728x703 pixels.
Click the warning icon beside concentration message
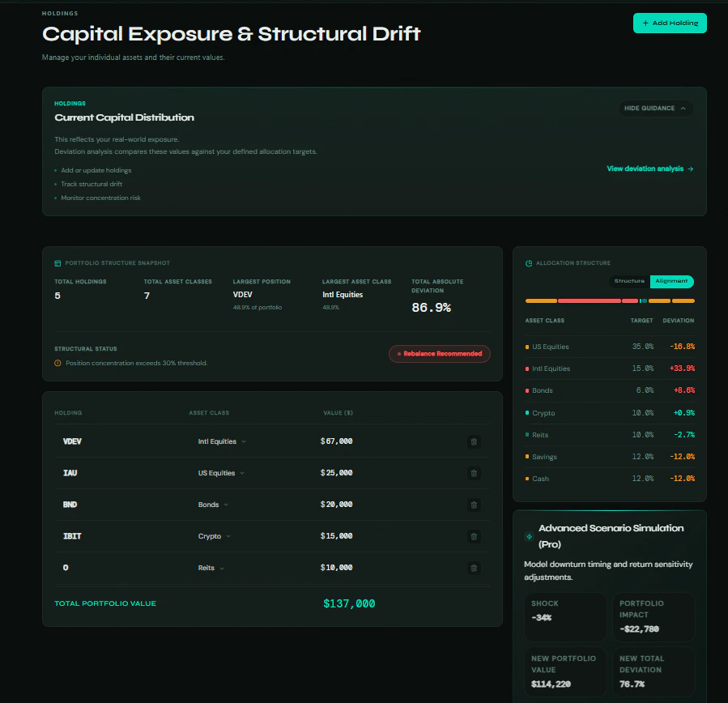point(57,363)
